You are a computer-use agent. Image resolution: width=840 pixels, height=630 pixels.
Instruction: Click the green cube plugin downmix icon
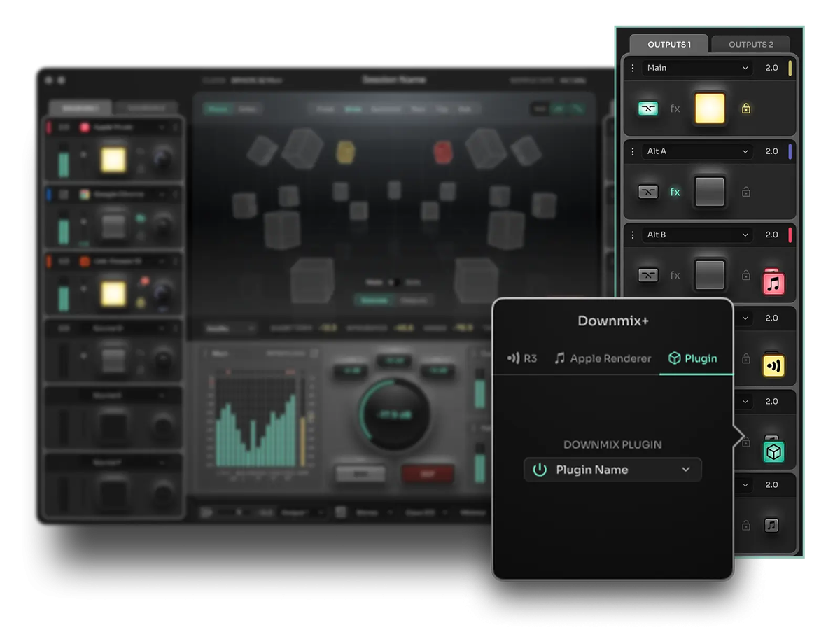pyautogui.click(x=773, y=451)
